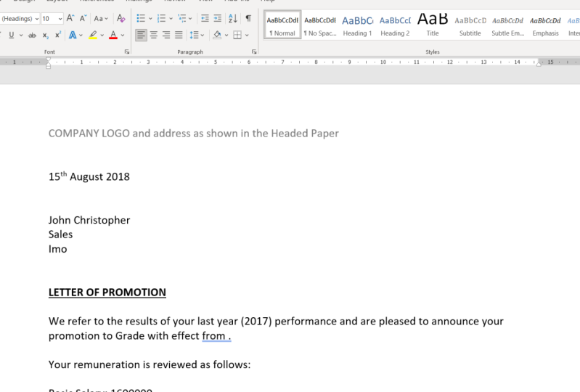Increase font size with the grow font icon
This screenshot has height=392, width=580.
pyautogui.click(x=70, y=18)
